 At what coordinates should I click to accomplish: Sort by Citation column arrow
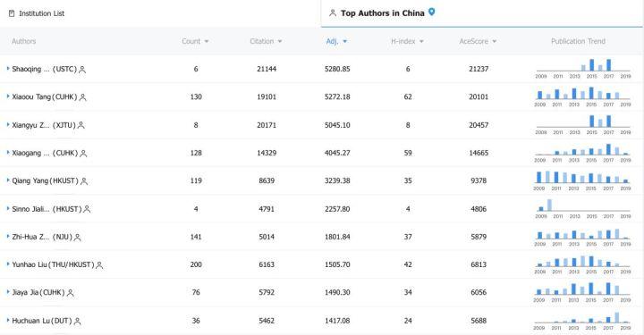click(280, 41)
